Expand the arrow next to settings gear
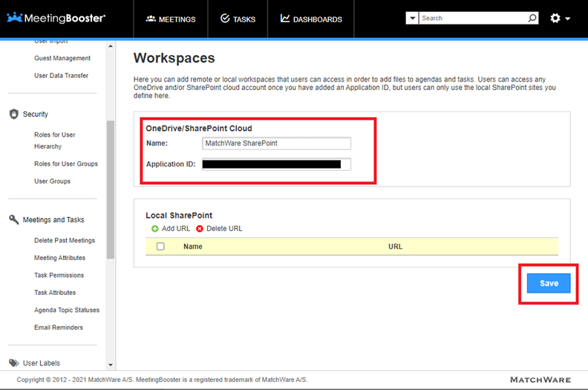Image resolution: width=588 pixels, height=390 pixels. click(x=567, y=19)
